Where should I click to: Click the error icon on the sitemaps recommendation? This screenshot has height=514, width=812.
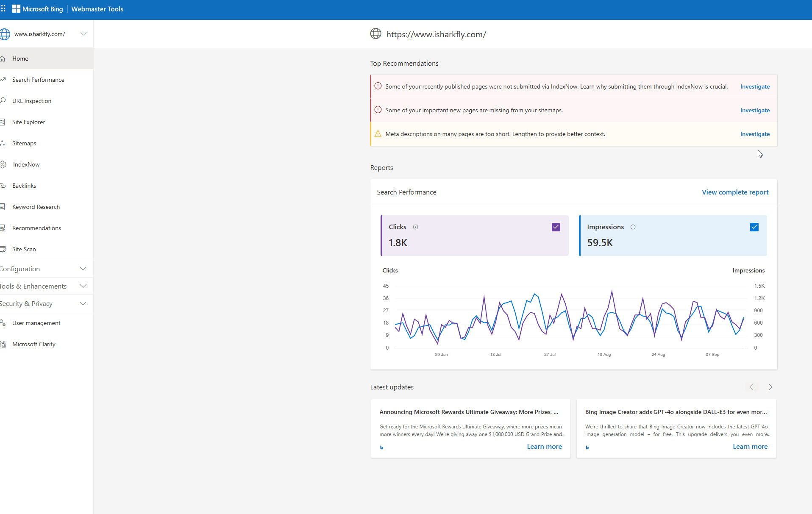click(x=378, y=110)
